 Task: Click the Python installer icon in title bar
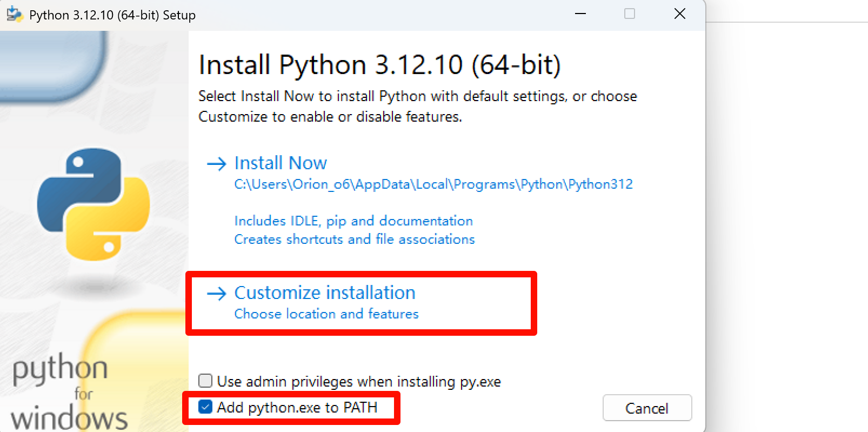pos(15,15)
